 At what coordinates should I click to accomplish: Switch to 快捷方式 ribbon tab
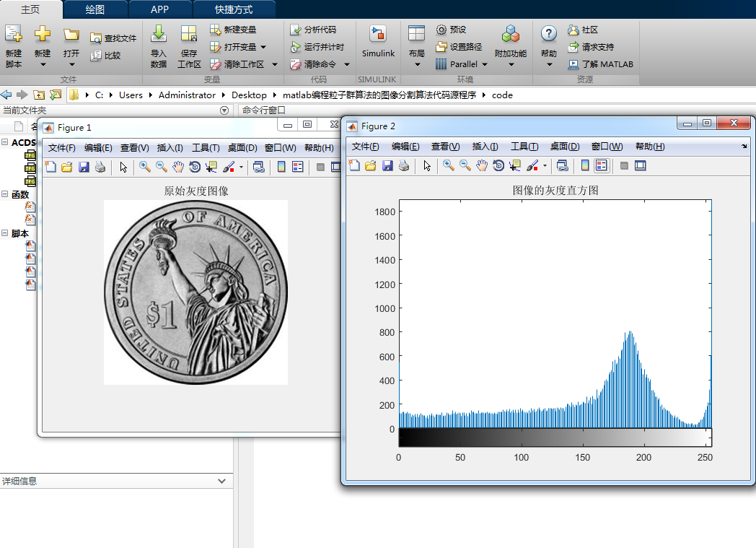pyautogui.click(x=234, y=9)
